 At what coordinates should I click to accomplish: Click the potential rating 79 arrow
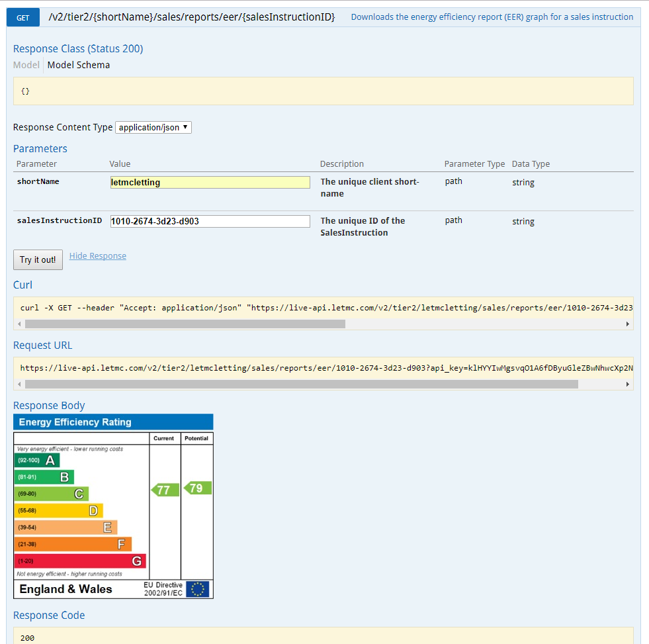pos(197,488)
